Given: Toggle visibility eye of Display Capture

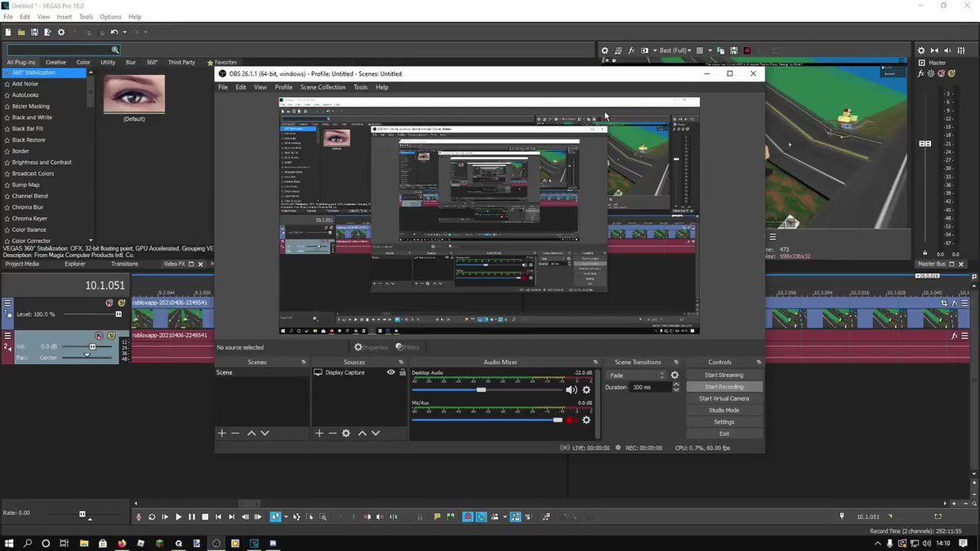Looking at the screenshot, I should pos(390,372).
